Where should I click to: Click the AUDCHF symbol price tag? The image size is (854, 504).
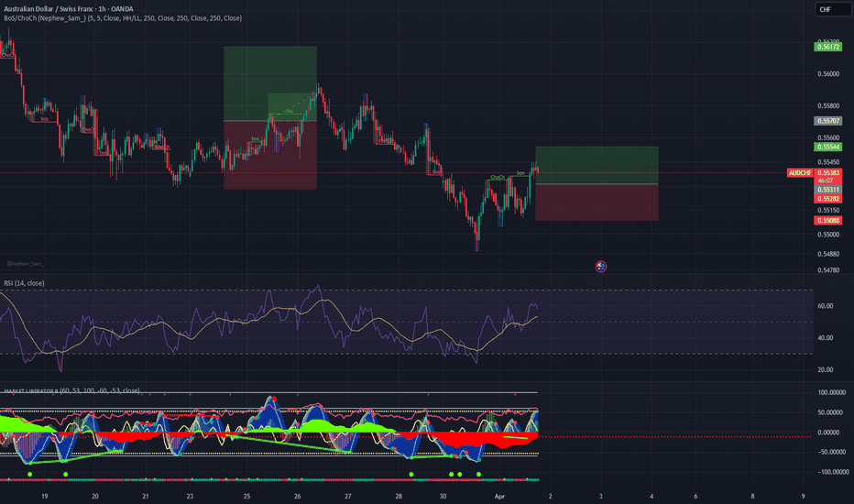point(800,172)
